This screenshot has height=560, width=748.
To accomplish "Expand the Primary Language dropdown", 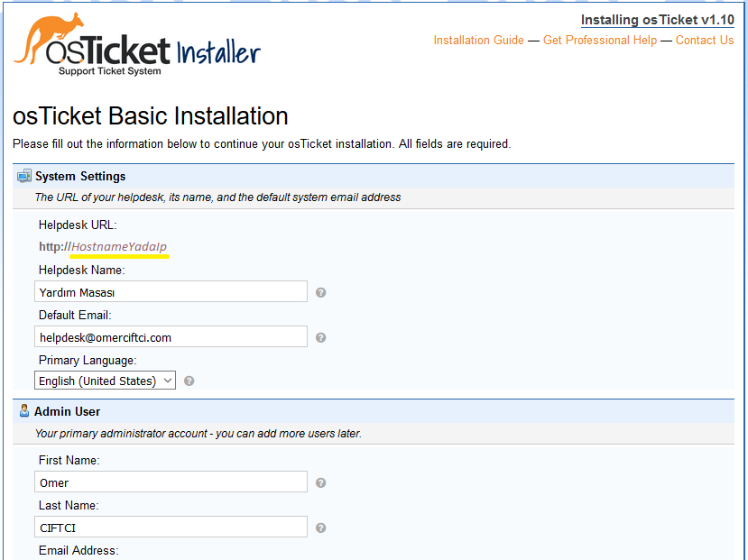I will pos(106,381).
